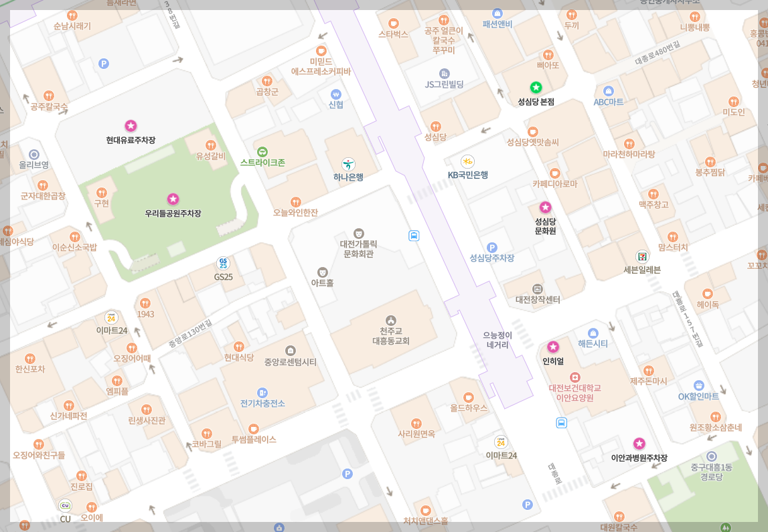Select the 린생사진관 restaurant icon
The image size is (768, 532).
[x=147, y=410]
